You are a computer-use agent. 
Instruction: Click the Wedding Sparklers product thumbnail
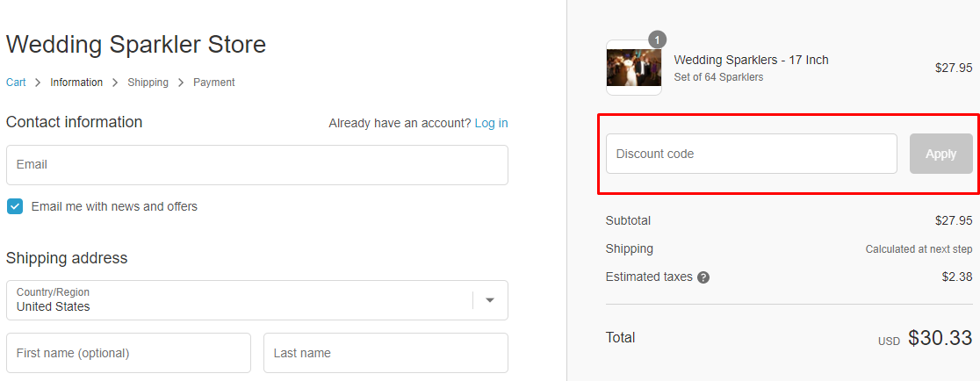[634, 68]
